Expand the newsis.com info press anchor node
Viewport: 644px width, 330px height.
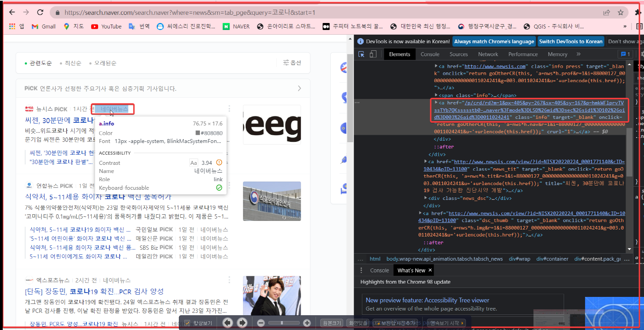(436, 66)
